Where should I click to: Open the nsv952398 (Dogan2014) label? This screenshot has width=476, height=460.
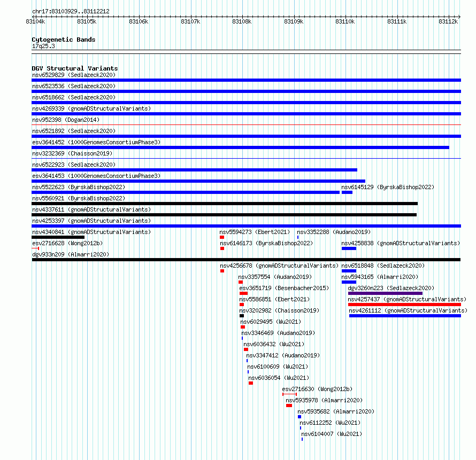(66, 120)
